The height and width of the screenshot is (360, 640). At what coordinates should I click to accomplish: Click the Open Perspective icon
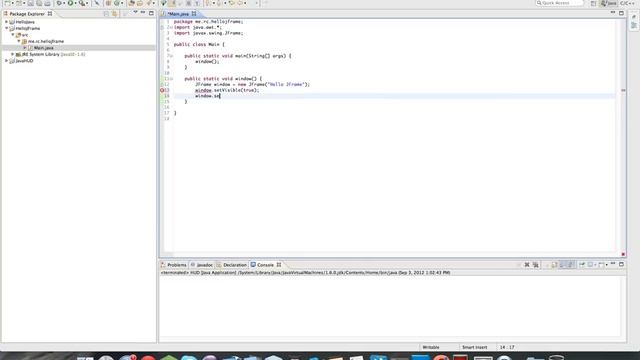[x=593, y=3]
